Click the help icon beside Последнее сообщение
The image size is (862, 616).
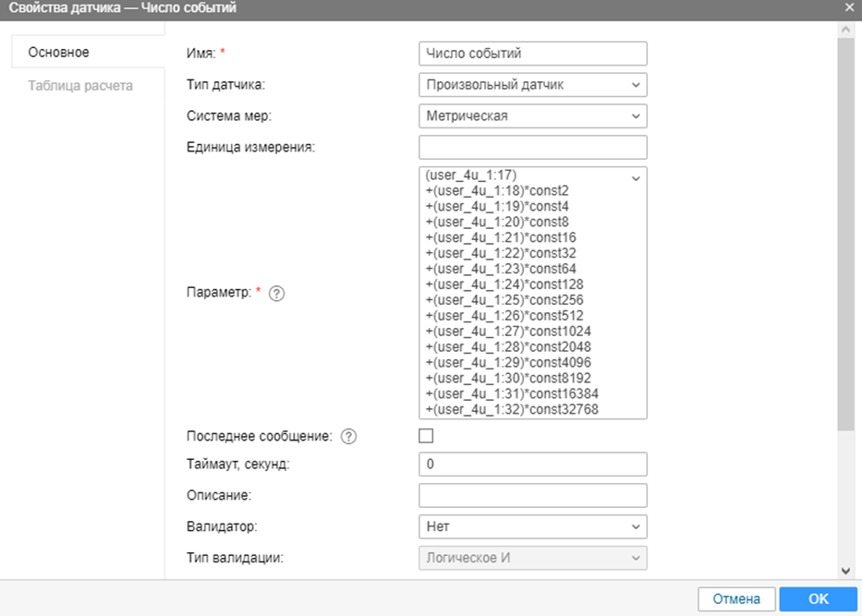coord(348,437)
